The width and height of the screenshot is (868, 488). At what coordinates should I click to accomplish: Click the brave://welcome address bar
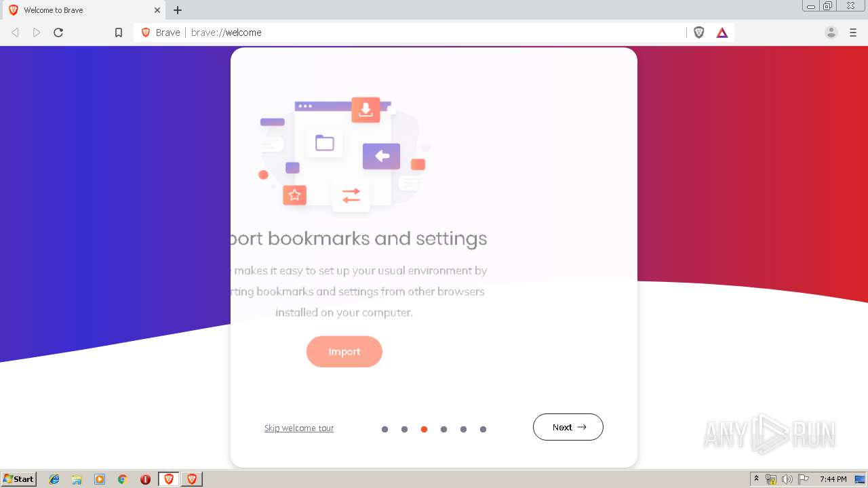point(434,33)
